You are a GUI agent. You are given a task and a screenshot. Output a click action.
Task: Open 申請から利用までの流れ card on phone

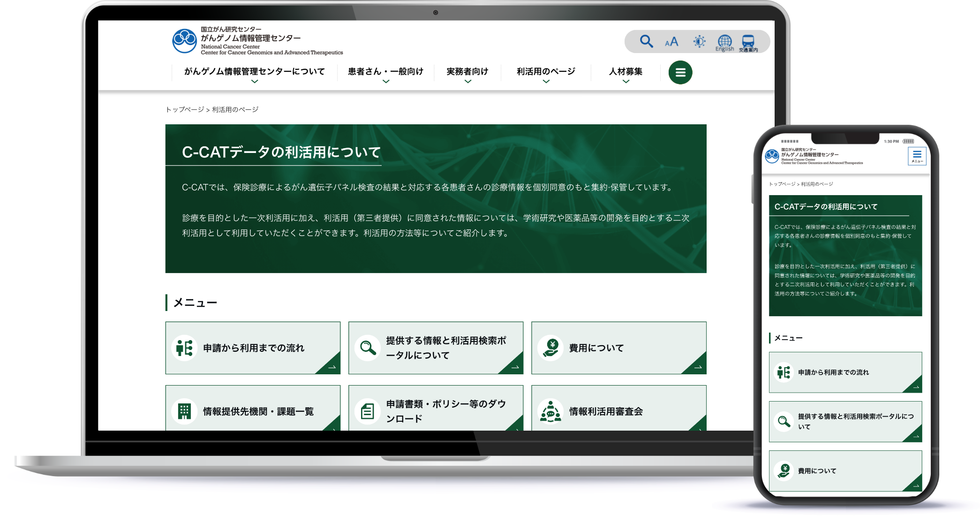click(x=845, y=372)
